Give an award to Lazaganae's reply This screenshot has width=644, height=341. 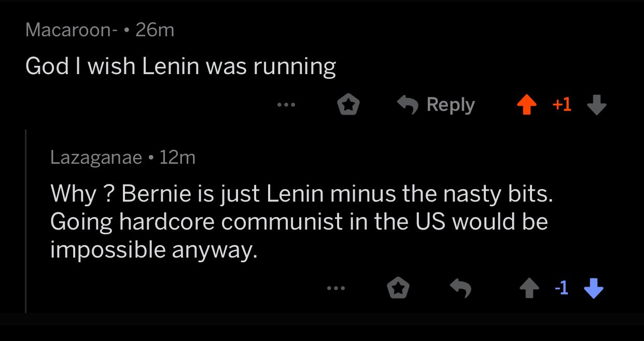(398, 288)
